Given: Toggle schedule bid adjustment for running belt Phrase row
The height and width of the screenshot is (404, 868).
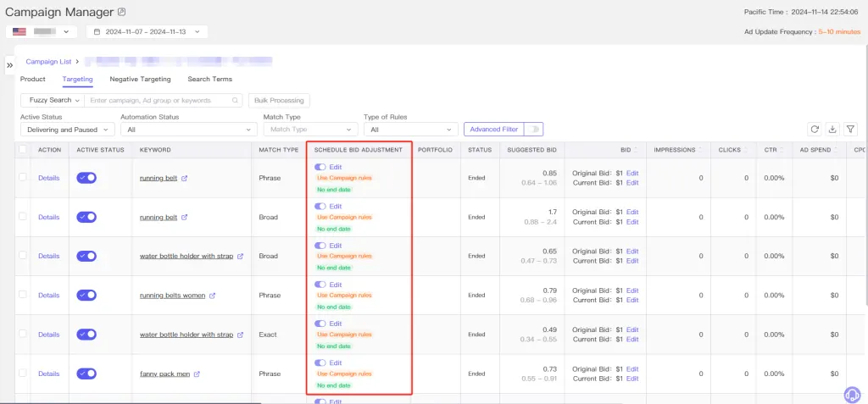Looking at the screenshot, I should coord(320,167).
